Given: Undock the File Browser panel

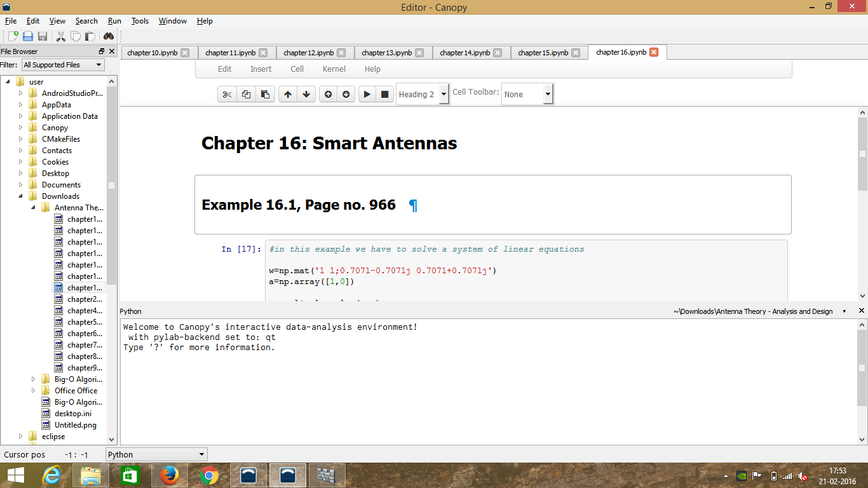Looking at the screenshot, I should click(x=102, y=51).
